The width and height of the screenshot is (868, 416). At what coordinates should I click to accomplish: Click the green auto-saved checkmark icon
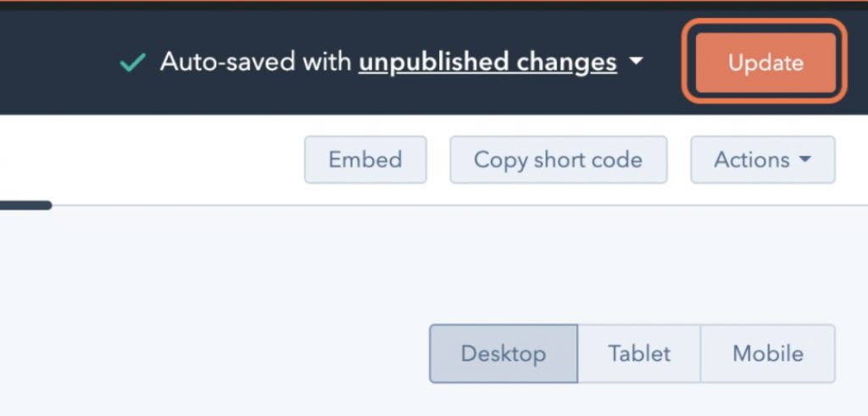click(x=132, y=63)
